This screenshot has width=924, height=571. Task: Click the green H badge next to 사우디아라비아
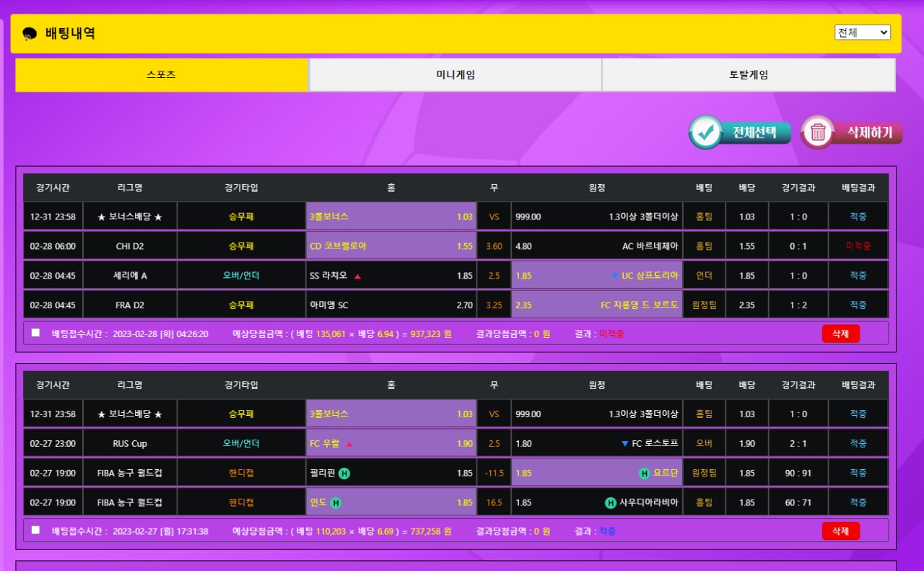[610, 503]
